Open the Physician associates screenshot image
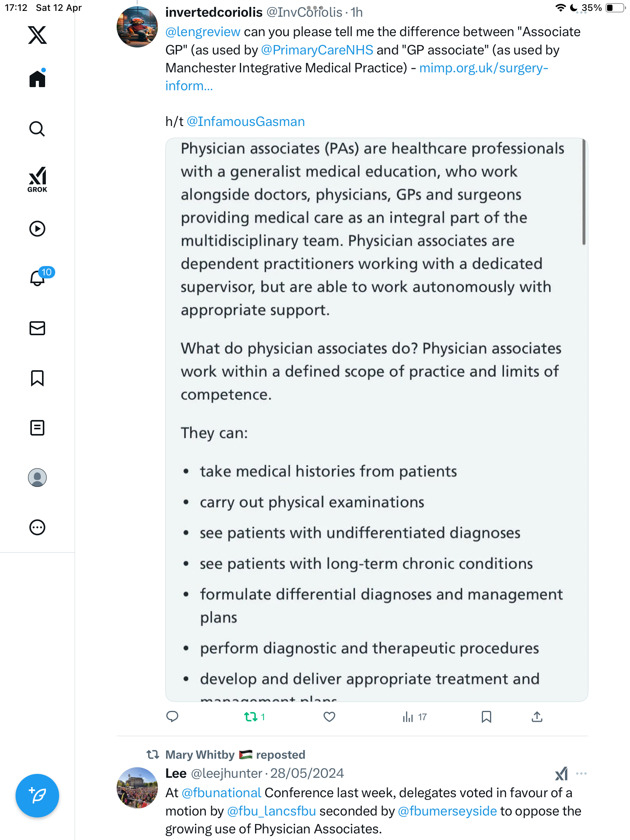 tap(376, 420)
